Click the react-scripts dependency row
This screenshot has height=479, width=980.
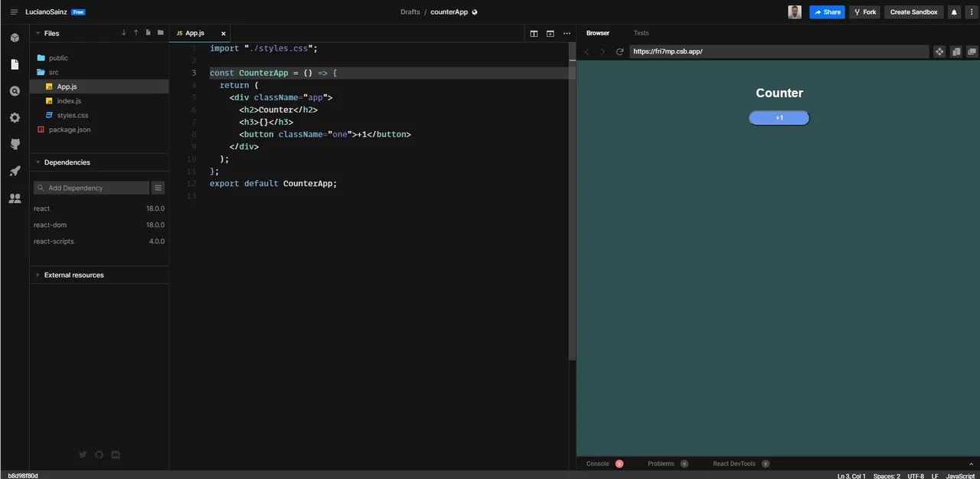[99, 241]
